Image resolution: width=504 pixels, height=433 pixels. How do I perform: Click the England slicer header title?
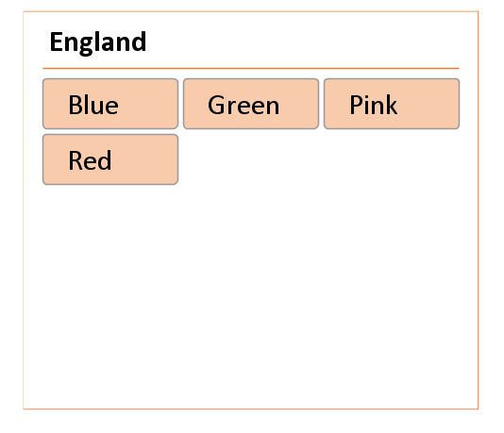click(98, 42)
